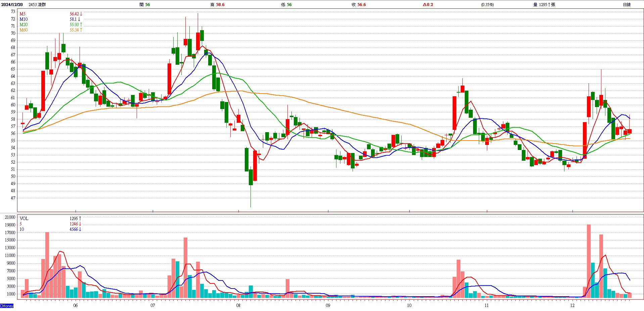Click the red 5-day volume average label

(21, 224)
